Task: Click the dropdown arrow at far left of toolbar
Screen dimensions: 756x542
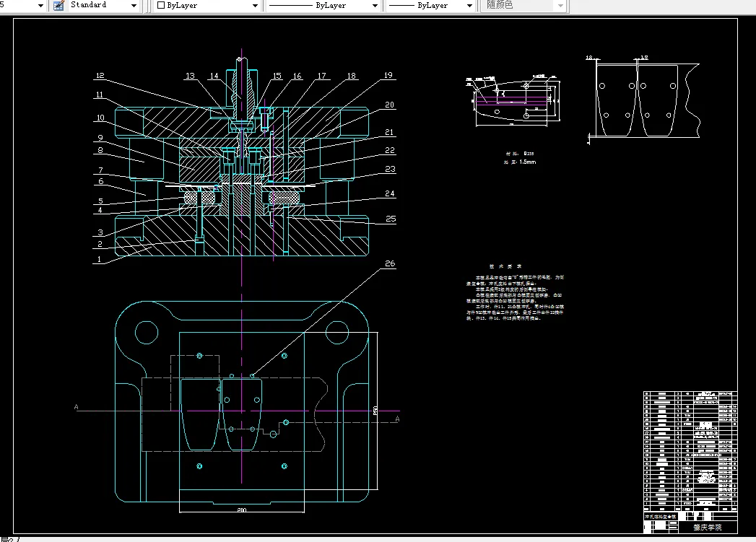Action: click(39, 5)
